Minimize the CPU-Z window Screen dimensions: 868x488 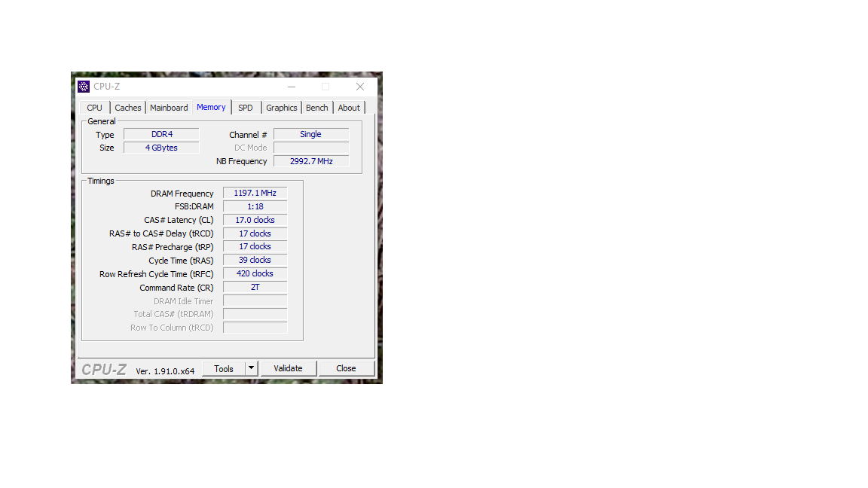tap(292, 87)
